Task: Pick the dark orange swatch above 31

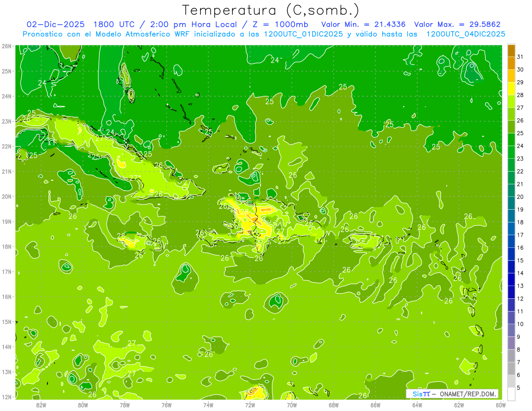Action: tap(511, 51)
